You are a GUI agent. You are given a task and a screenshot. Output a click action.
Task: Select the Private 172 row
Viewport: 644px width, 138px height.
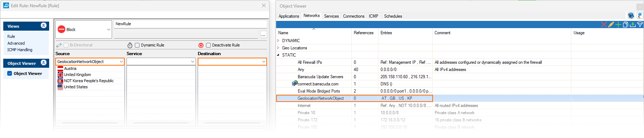pos(460,120)
